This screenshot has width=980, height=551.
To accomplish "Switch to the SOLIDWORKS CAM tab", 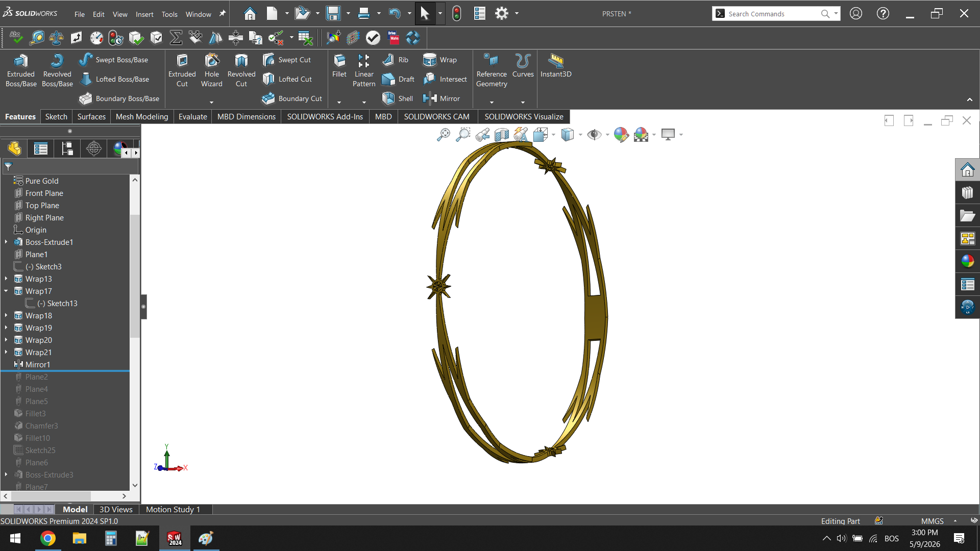I will [x=437, y=116].
